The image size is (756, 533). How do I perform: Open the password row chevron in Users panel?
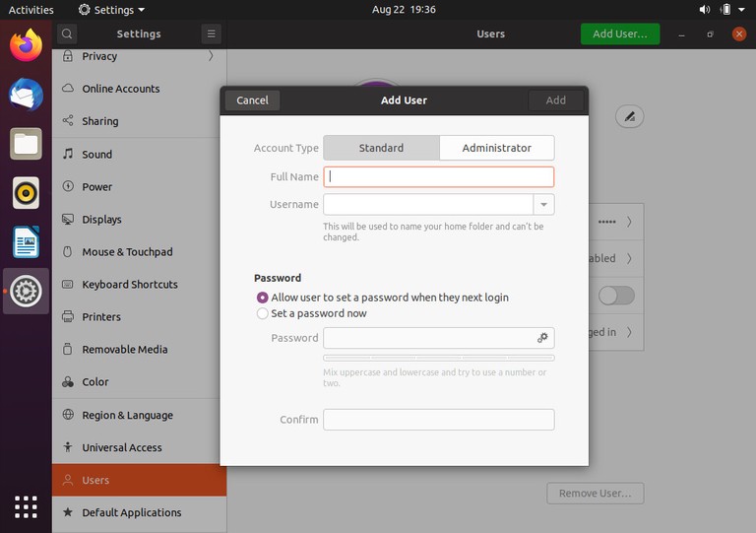coord(629,222)
